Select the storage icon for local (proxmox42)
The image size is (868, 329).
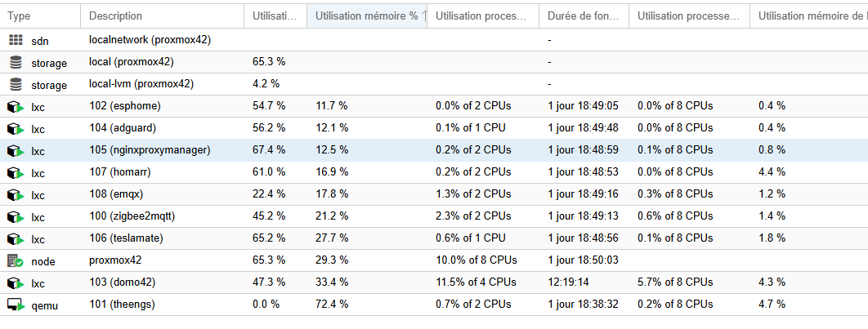(16, 62)
